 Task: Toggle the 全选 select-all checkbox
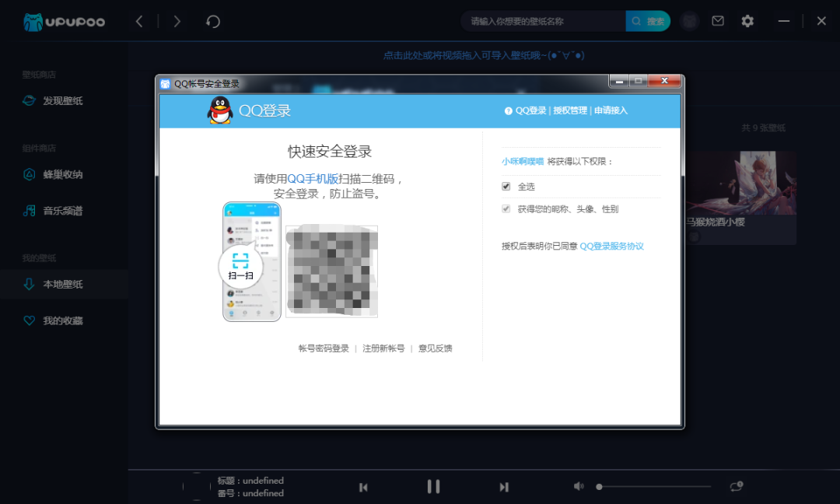tap(506, 186)
